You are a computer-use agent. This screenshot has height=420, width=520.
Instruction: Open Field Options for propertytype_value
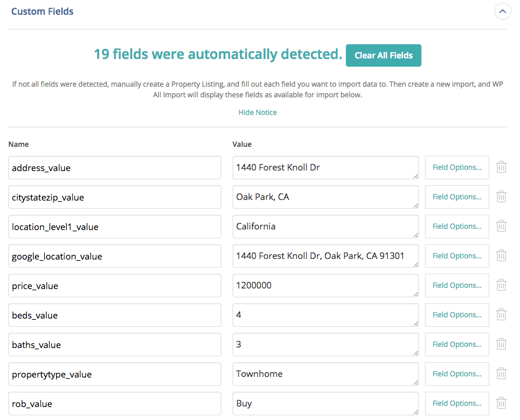click(x=457, y=374)
